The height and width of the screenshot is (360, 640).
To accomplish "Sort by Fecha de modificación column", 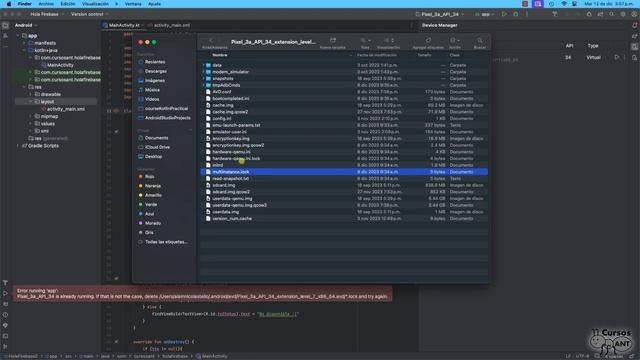I will tap(377, 55).
